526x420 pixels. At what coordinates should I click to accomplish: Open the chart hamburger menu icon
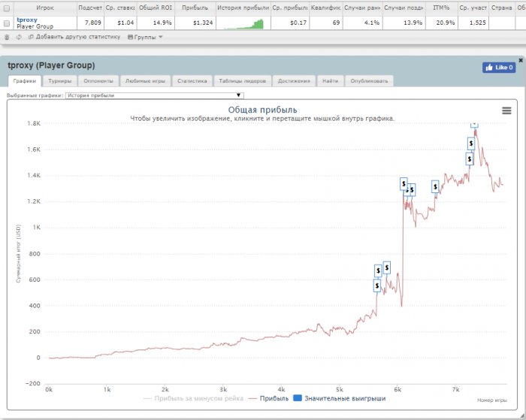click(x=506, y=110)
